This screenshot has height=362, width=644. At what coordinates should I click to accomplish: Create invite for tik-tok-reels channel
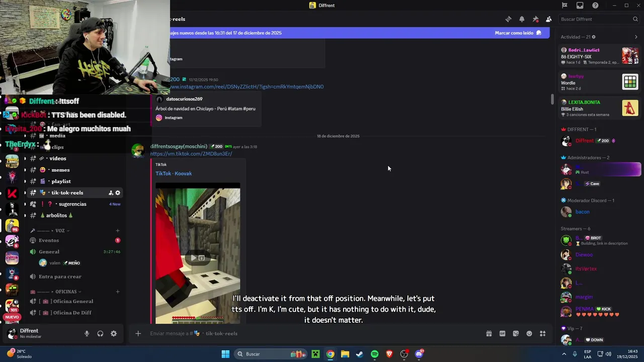(x=111, y=193)
